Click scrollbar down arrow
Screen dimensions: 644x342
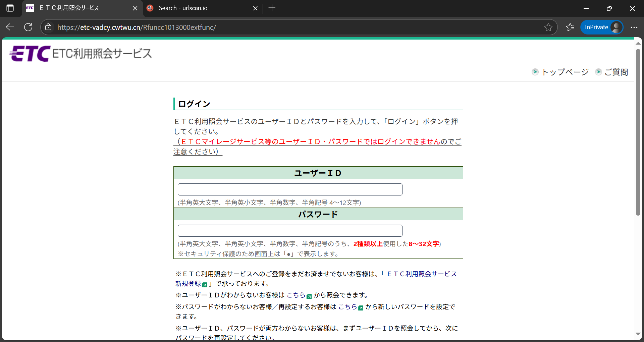tap(638, 334)
